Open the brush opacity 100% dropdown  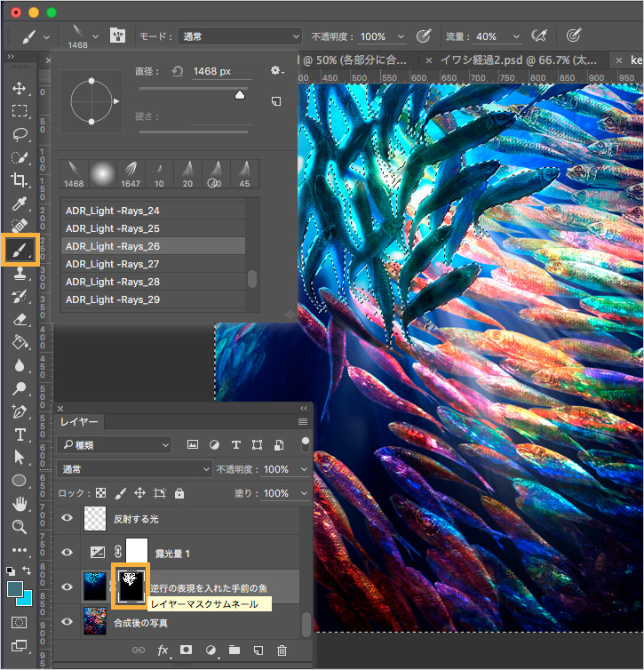point(401,36)
